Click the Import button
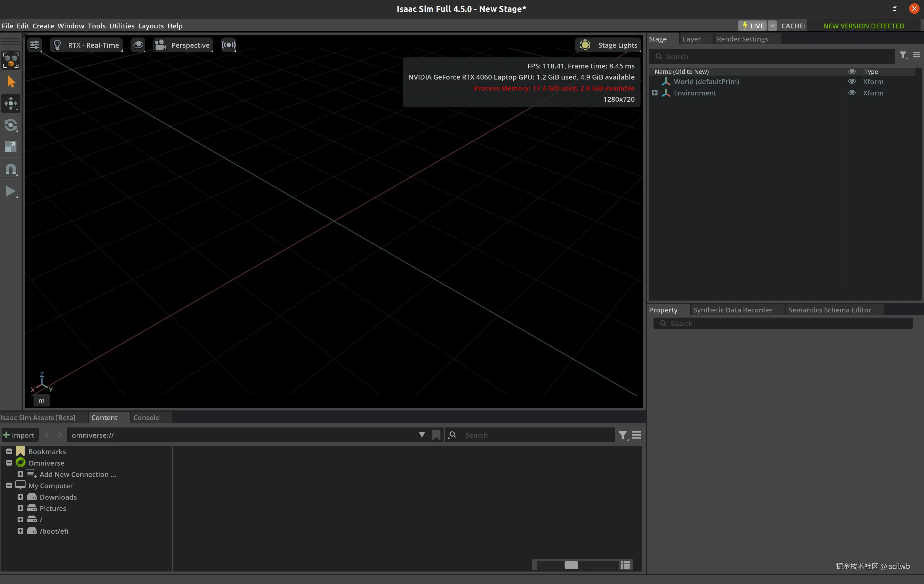The image size is (924, 584). (19, 435)
